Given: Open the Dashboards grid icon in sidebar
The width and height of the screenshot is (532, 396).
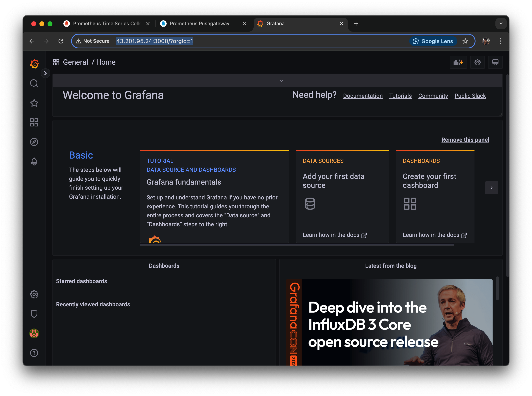Looking at the screenshot, I should (x=34, y=123).
